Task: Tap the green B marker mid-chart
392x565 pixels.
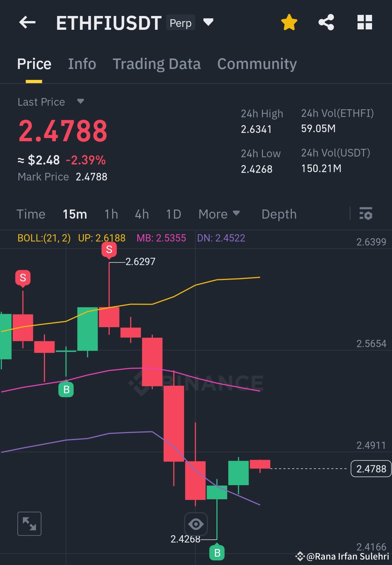Action: click(x=66, y=389)
